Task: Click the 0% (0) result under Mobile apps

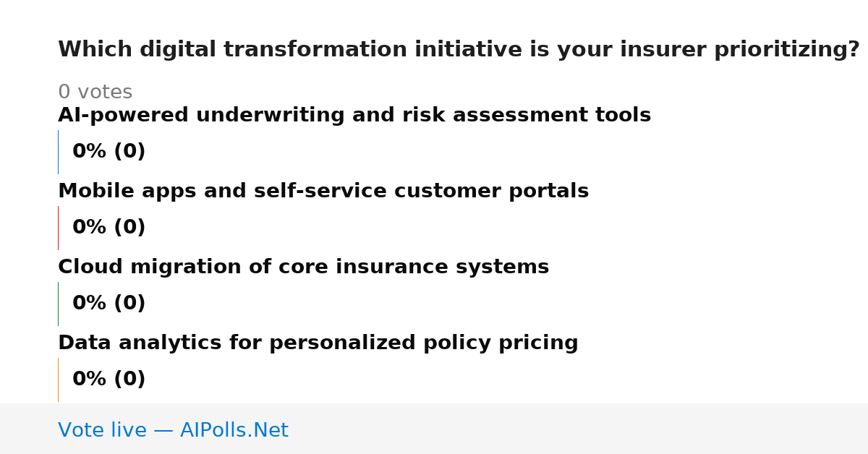Action: 109,228
